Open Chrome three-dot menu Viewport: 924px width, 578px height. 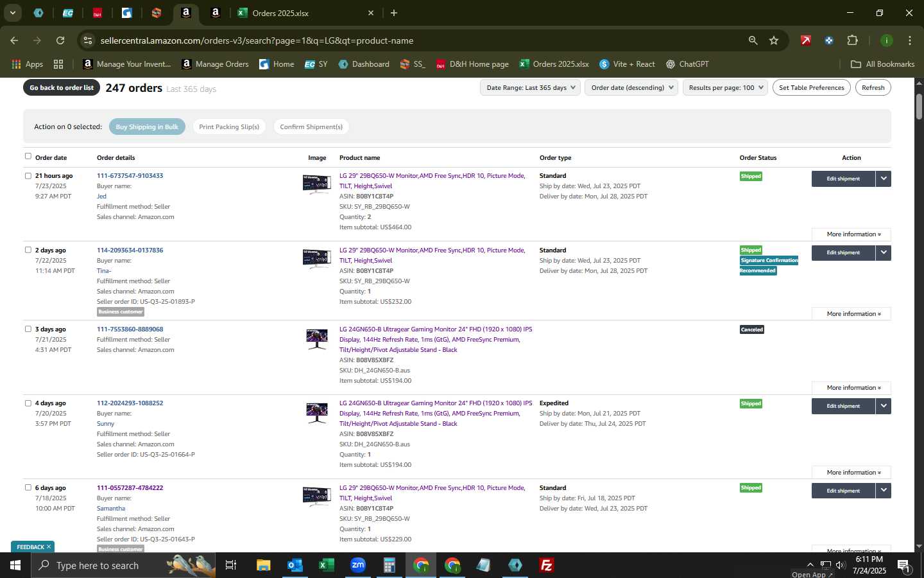pyautogui.click(x=909, y=40)
